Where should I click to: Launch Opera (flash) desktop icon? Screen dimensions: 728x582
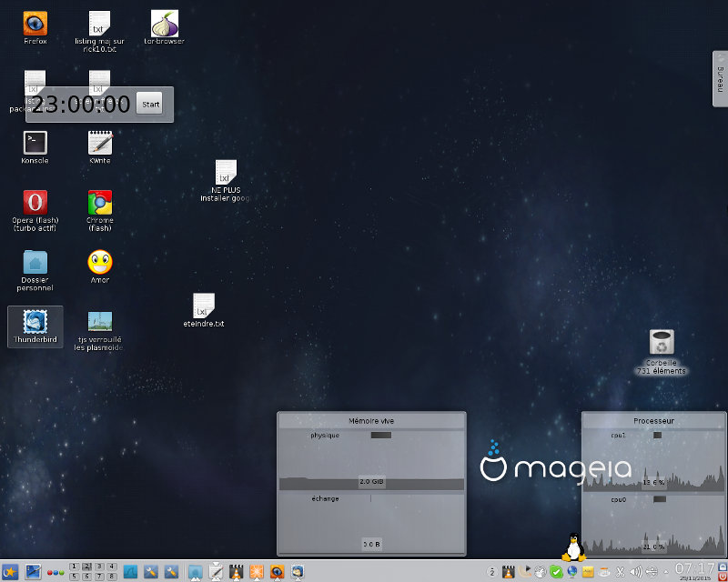point(35,202)
